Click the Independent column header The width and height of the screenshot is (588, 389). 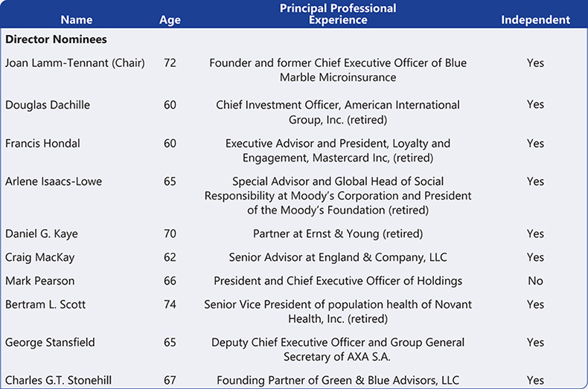pos(535,20)
